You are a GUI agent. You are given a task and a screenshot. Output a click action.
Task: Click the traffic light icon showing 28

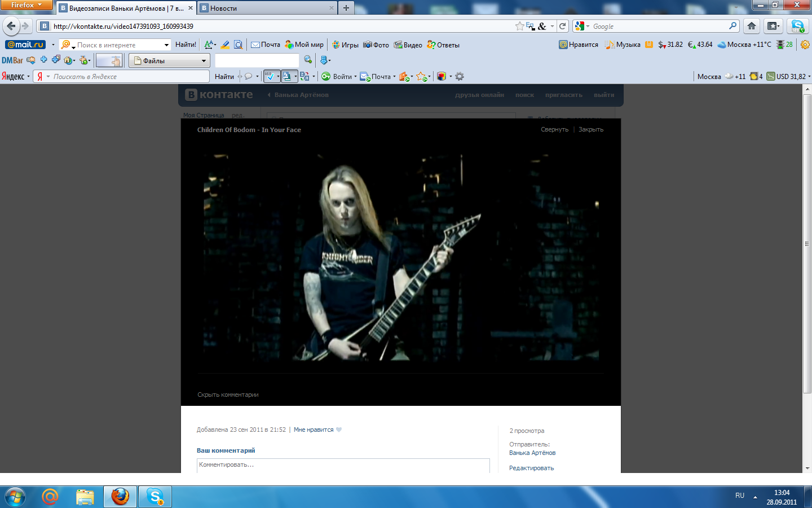tap(784, 45)
